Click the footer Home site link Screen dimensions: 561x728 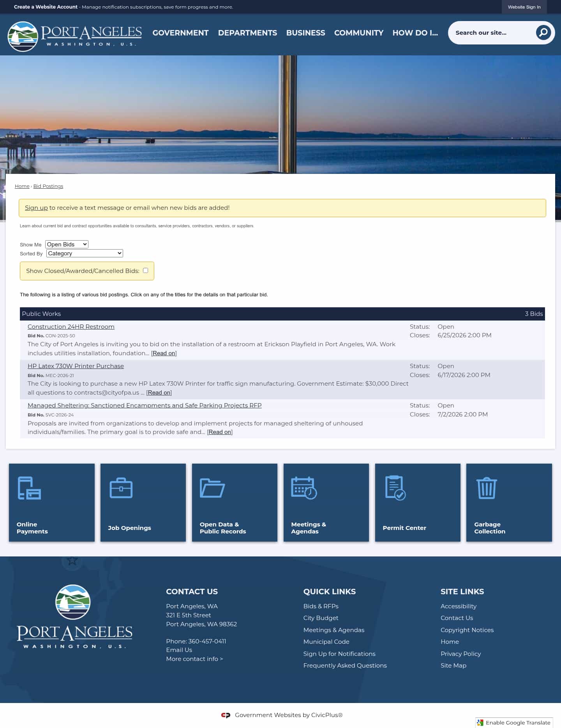click(450, 642)
